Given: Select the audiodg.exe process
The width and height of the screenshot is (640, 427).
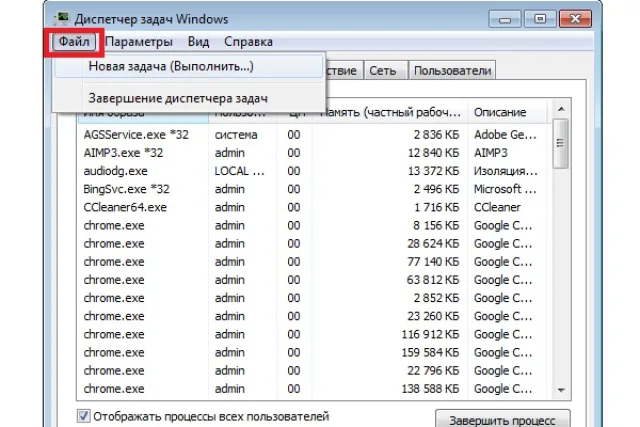Looking at the screenshot, I should click(116, 171).
